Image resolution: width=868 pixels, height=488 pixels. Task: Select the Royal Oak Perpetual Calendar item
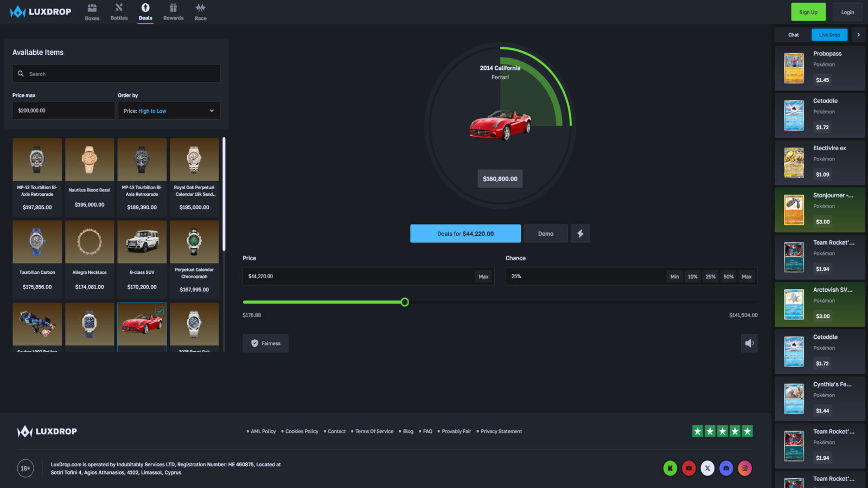pos(194,177)
